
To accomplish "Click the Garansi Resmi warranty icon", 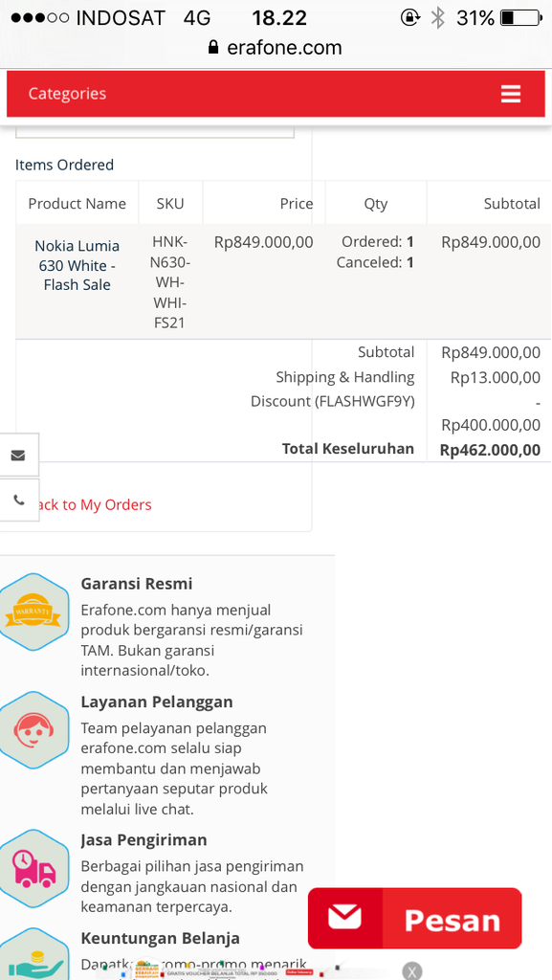I will coord(34,612).
